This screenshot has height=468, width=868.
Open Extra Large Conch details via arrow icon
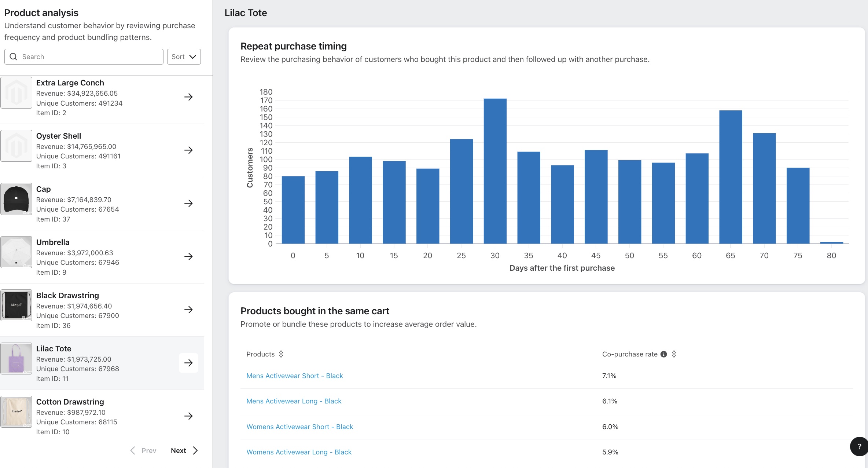point(188,97)
